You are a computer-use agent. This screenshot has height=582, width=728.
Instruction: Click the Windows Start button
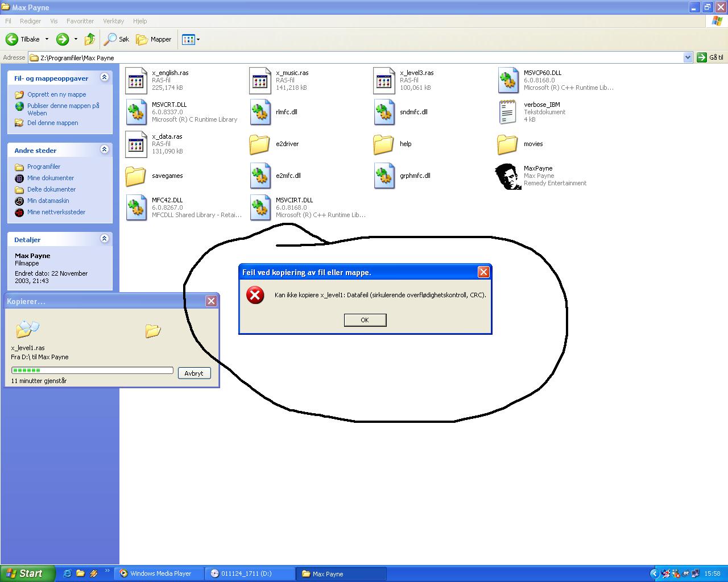point(28,573)
